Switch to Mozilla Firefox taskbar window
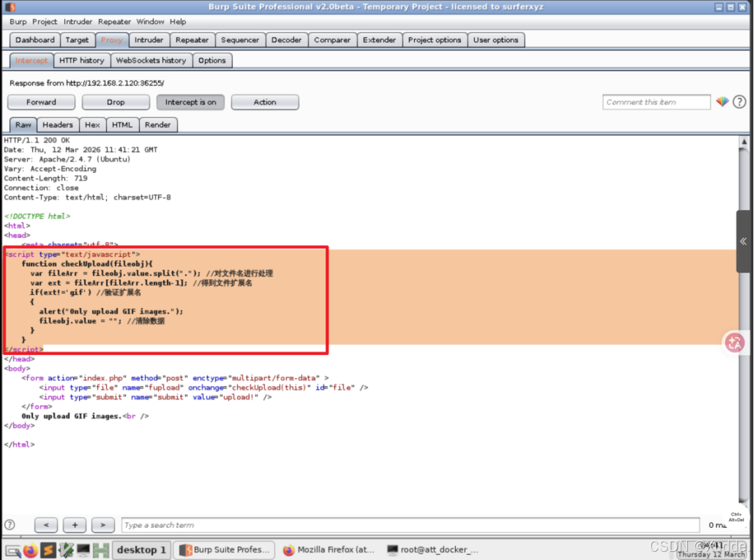 328,550
